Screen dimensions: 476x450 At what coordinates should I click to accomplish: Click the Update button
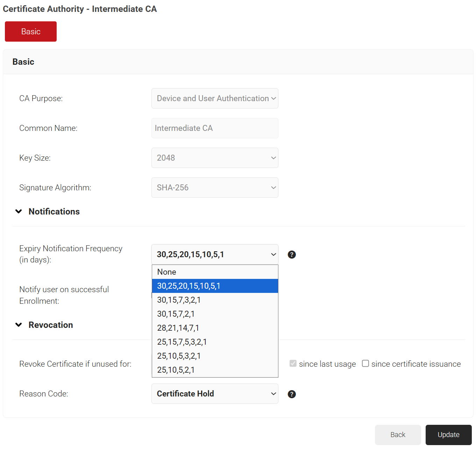coord(448,435)
